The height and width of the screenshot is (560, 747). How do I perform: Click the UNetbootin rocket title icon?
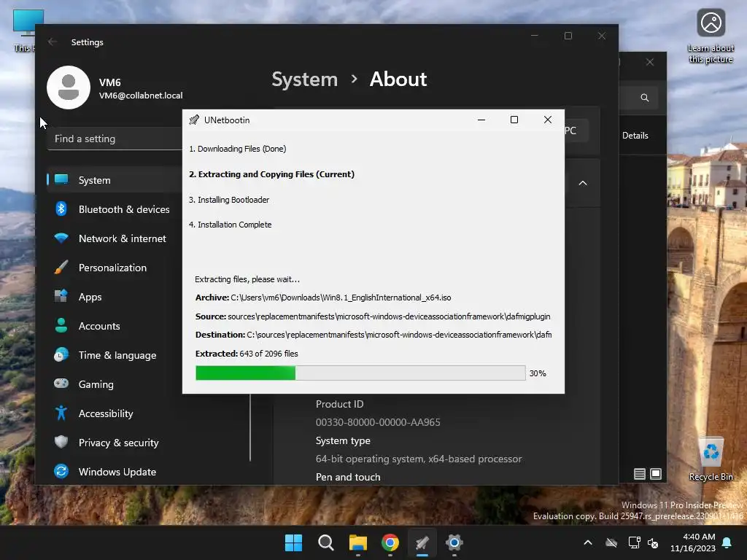click(x=194, y=120)
